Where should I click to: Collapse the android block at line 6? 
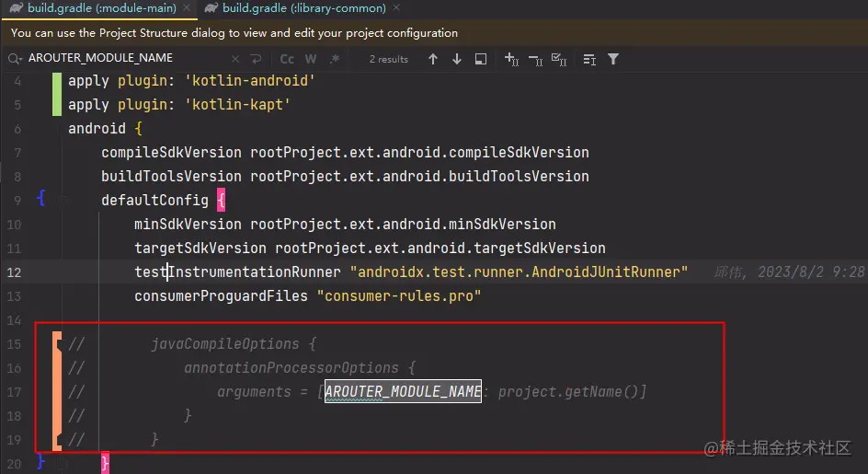[60, 129]
